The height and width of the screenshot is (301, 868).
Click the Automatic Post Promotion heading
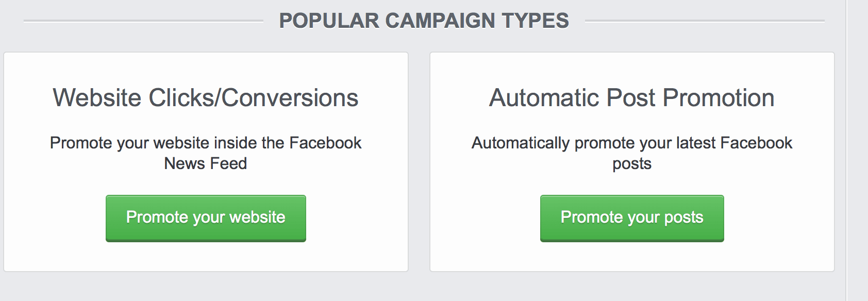631,98
